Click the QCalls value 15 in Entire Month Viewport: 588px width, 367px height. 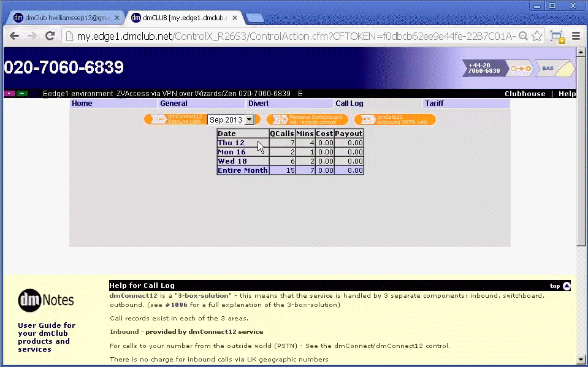tap(290, 170)
